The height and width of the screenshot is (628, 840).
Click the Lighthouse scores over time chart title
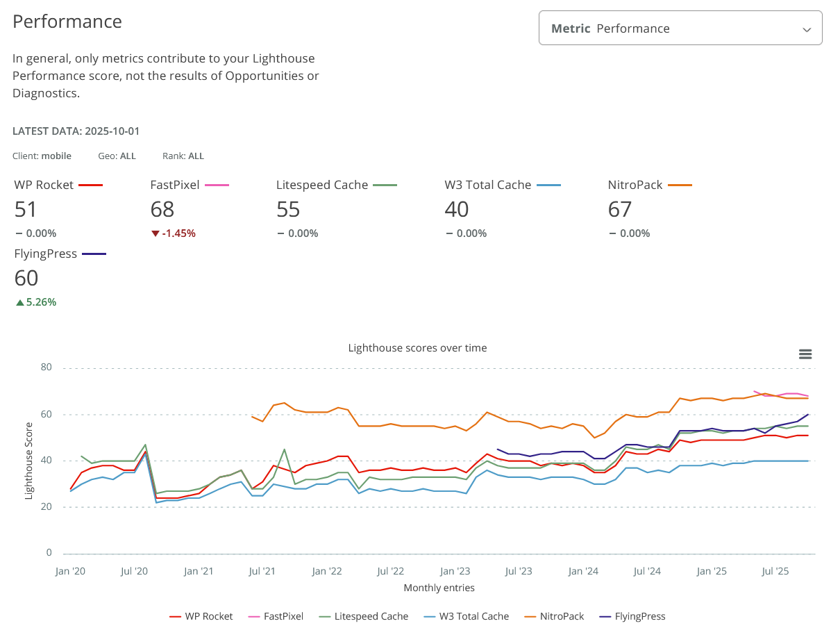point(417,348)
